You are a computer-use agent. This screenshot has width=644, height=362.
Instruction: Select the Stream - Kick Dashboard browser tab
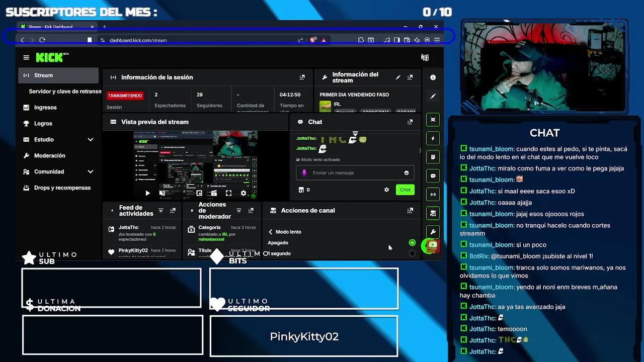point(57,27)
